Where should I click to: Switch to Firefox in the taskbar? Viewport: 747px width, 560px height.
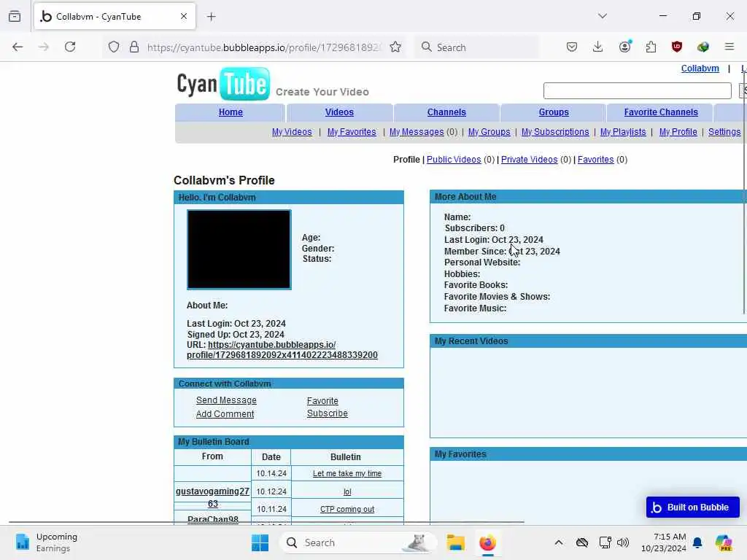tap(487, 542)
